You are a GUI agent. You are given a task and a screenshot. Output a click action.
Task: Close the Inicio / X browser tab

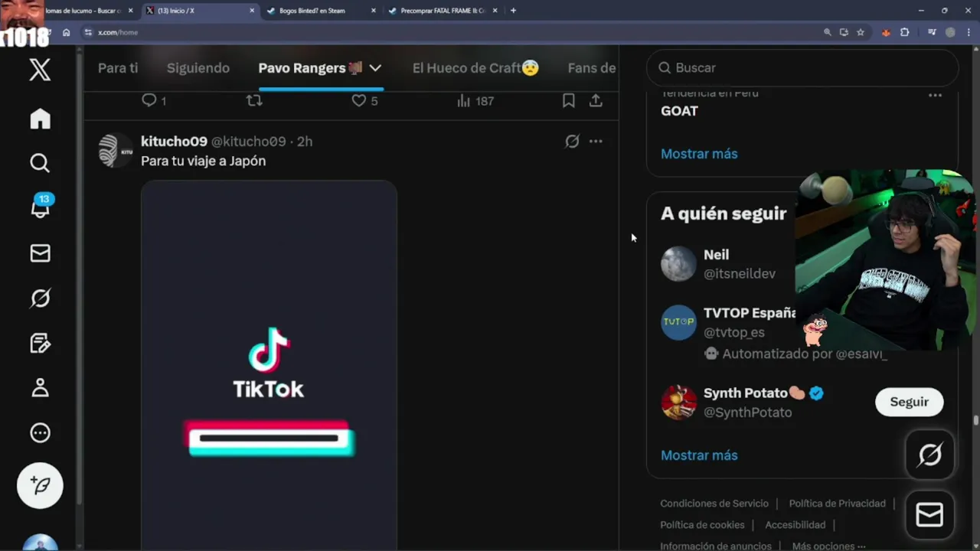point(252,11)
